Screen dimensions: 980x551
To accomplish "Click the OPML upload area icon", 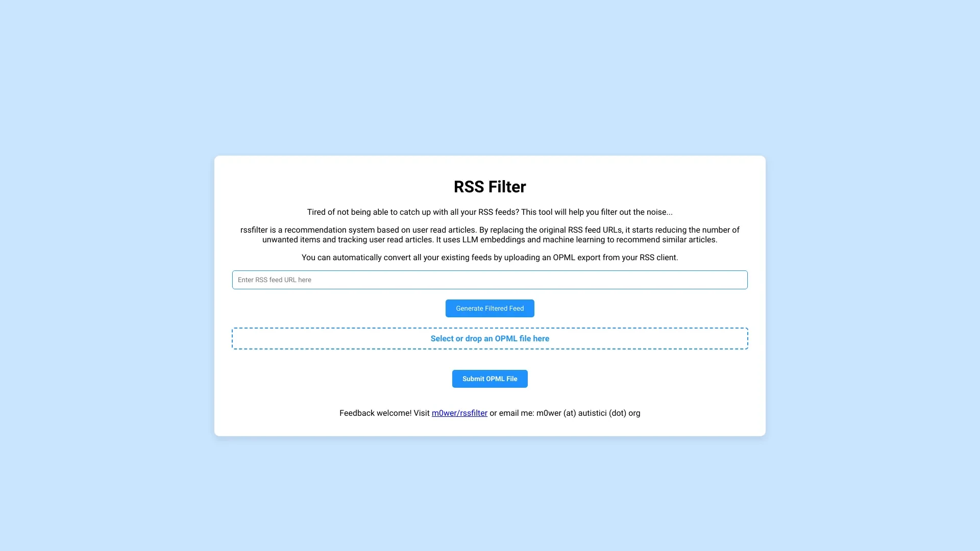I will point(489,338).
